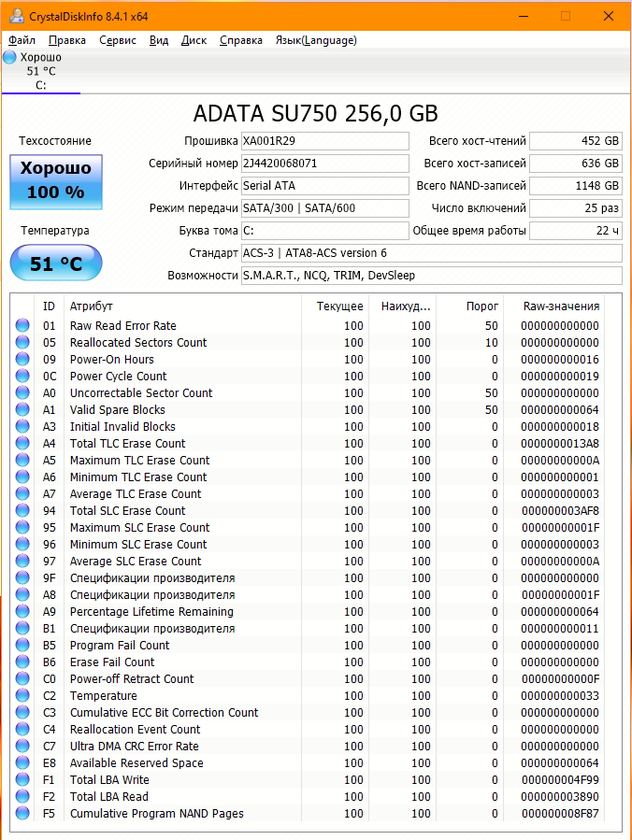Click status orb for Power-On Hours
The width and height of the screenshot is (632, 840).
pyautogui.click(x=22, y=359)
